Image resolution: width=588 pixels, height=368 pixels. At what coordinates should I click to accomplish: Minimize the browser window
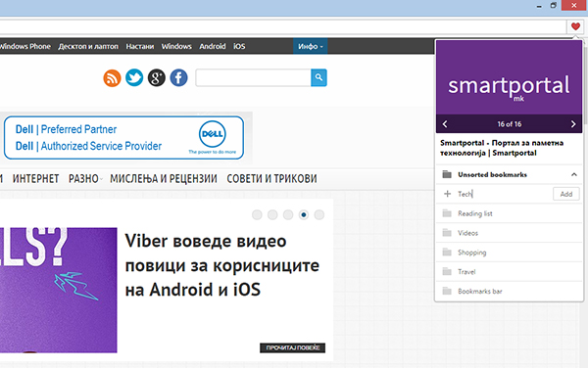coord(539,6)
